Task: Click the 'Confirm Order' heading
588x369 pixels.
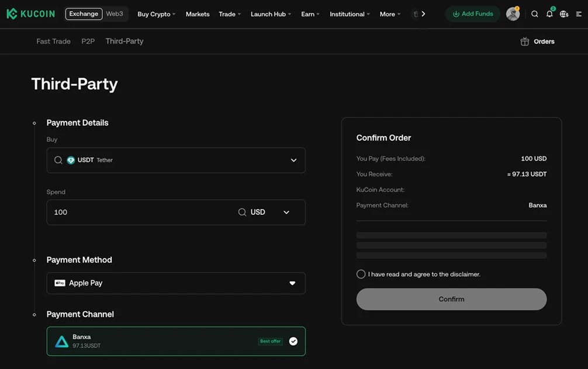Action: pos(383,138)
